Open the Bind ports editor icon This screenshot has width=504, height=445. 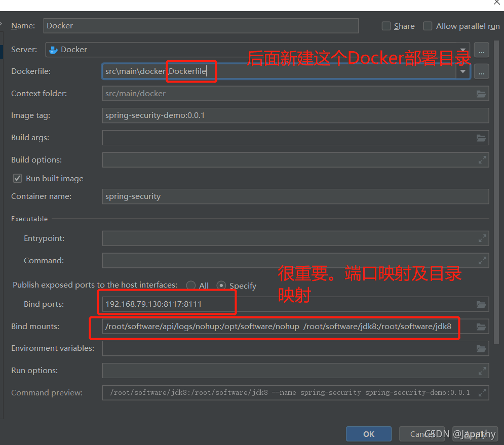[x=481, y=305]
